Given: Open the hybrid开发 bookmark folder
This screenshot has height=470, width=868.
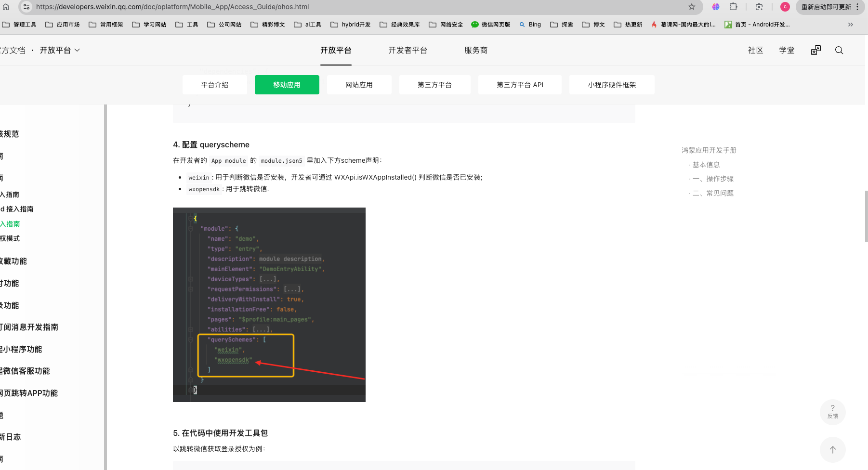Looking at the screenshot, I should (351, 25).
